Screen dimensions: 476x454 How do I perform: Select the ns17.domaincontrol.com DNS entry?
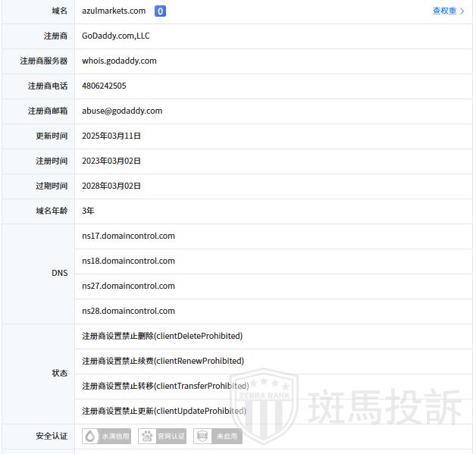tap(128, 236)
